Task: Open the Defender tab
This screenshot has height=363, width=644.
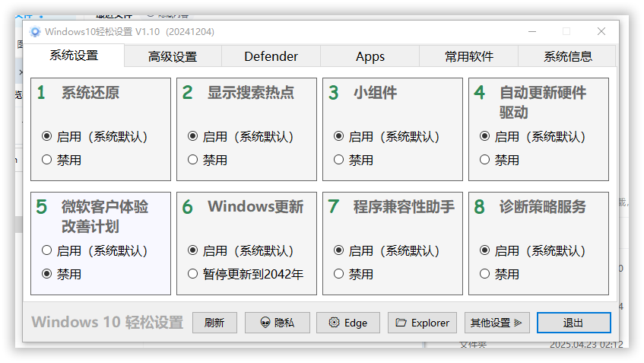Action: [x=271, y=56]
